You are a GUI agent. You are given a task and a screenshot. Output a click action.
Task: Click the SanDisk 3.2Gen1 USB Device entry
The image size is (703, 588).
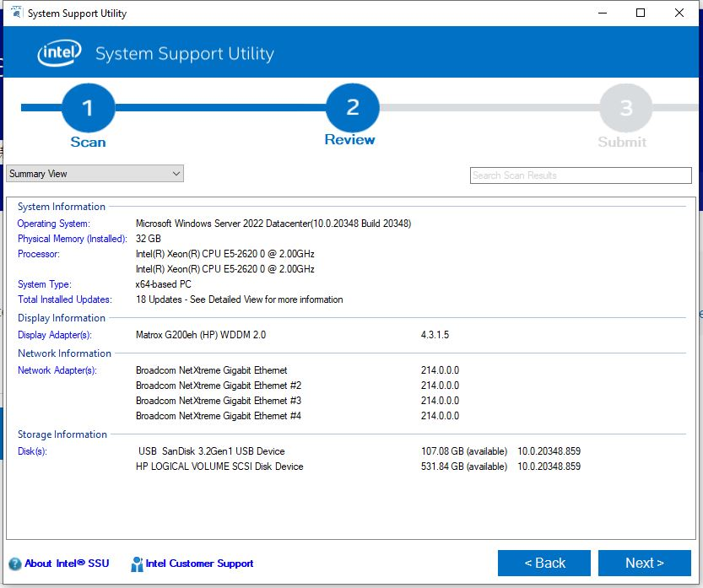click(x=212, y=452)
